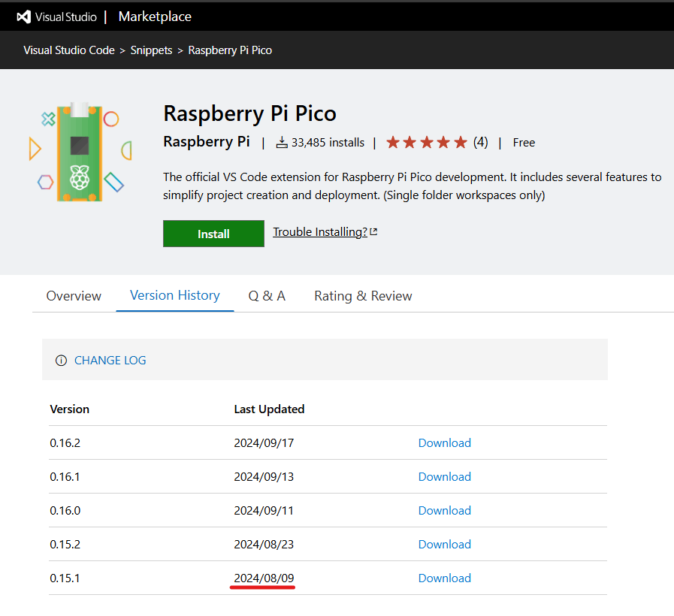The width and height of the screenshot is (674, 616).
Task: Download version 0.16.0
Action: coord(445,510)
